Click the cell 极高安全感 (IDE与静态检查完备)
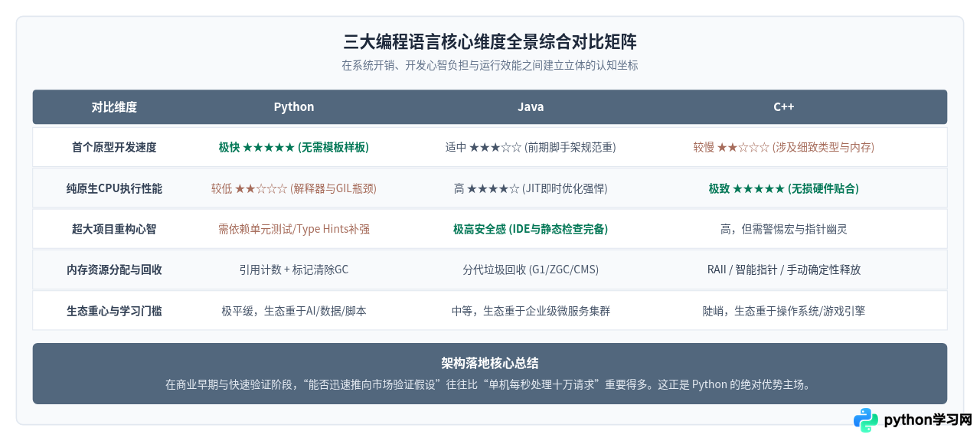The width and height of the screenshot is (980, 441). click(531, 229)
